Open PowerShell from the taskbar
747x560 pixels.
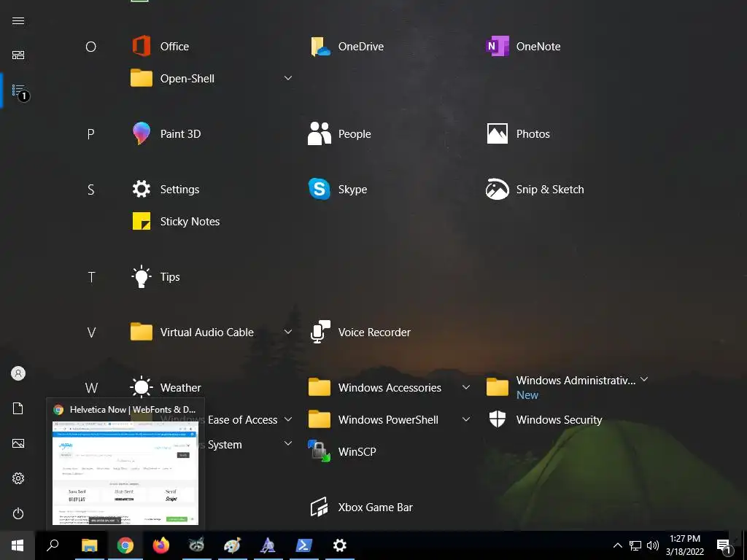(304, 545)
